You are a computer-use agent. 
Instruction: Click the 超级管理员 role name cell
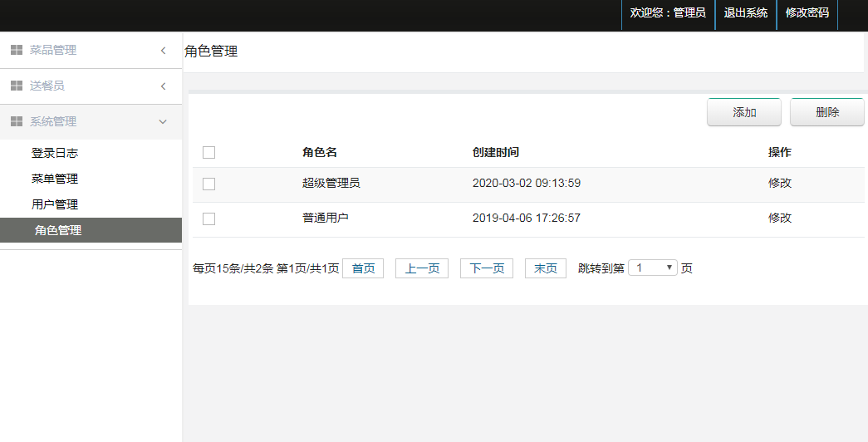click(331, 184)
